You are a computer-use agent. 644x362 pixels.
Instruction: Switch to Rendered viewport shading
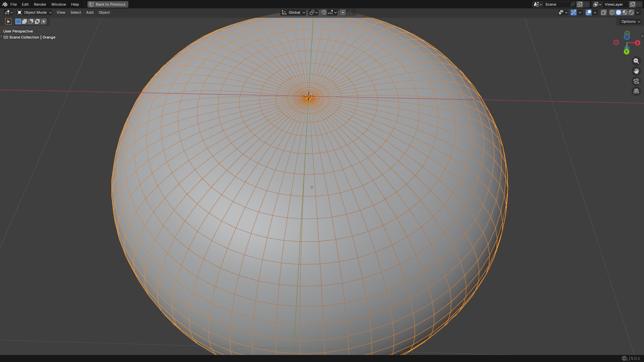[631, 12]
